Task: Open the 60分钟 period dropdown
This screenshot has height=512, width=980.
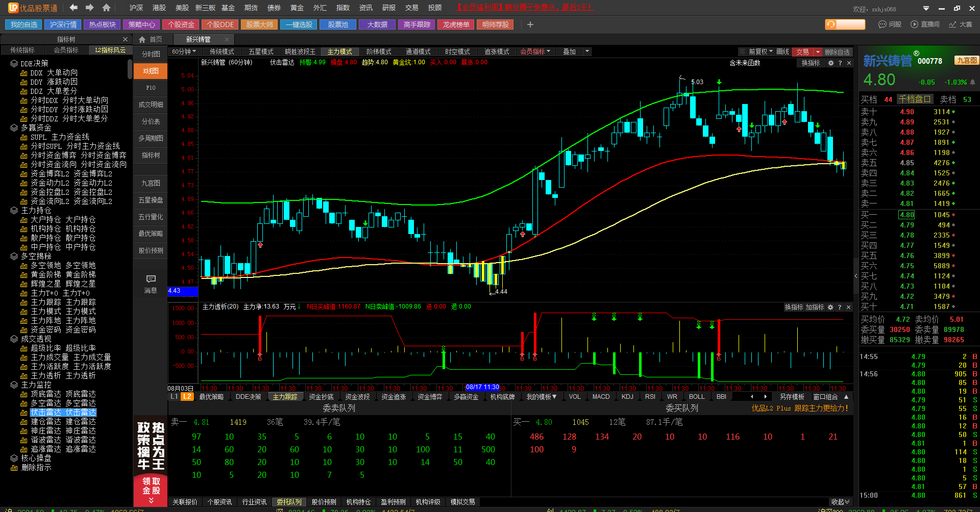Action: 185,52
